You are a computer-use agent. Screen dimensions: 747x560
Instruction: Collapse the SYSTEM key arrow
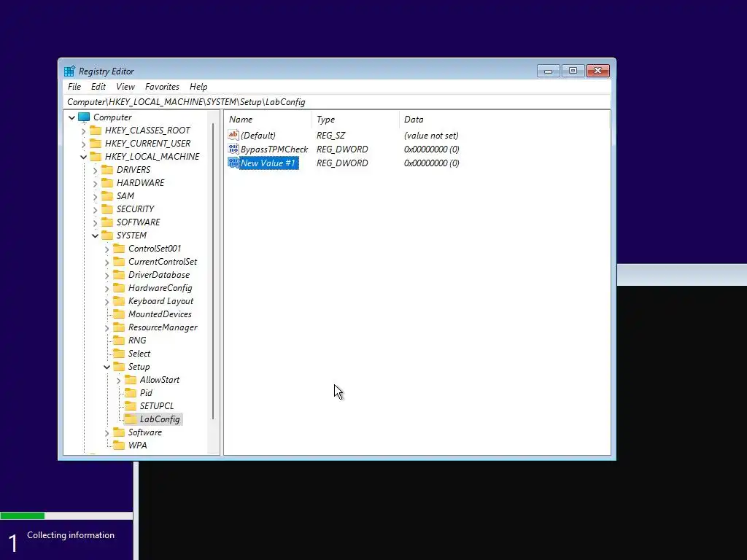[96, 236]
